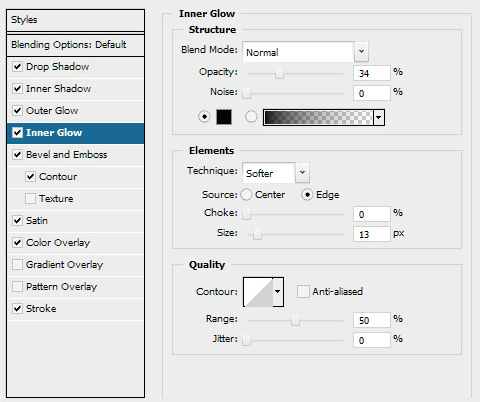
Task: Toggle the Inner Glow checkbox
Action: click(17, 133)
